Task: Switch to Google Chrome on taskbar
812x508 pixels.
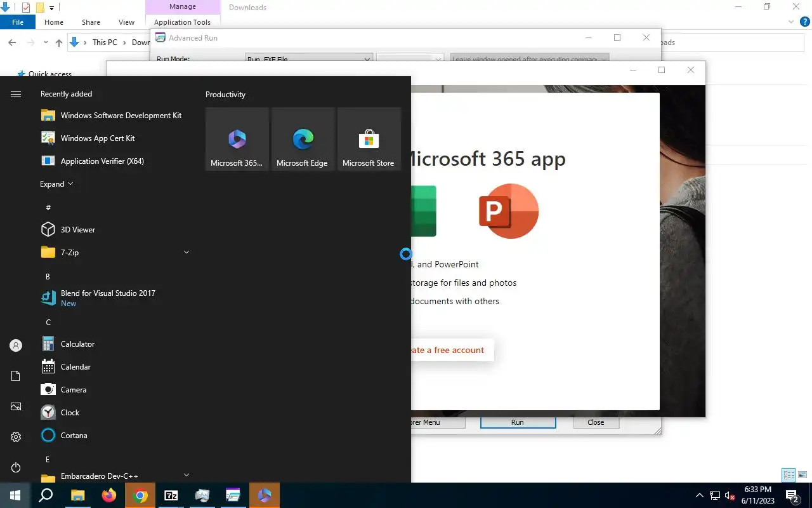Action: pyautogui.click(x=140, y=495)
